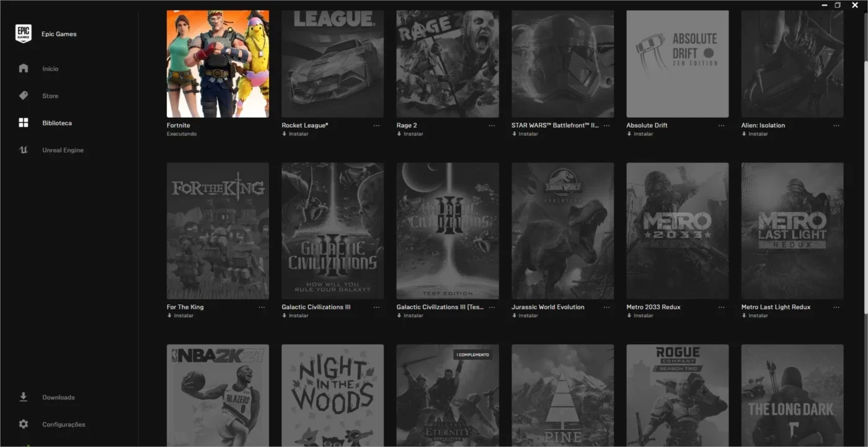Select the NBA 2K21 cover art

click(218, 396)
